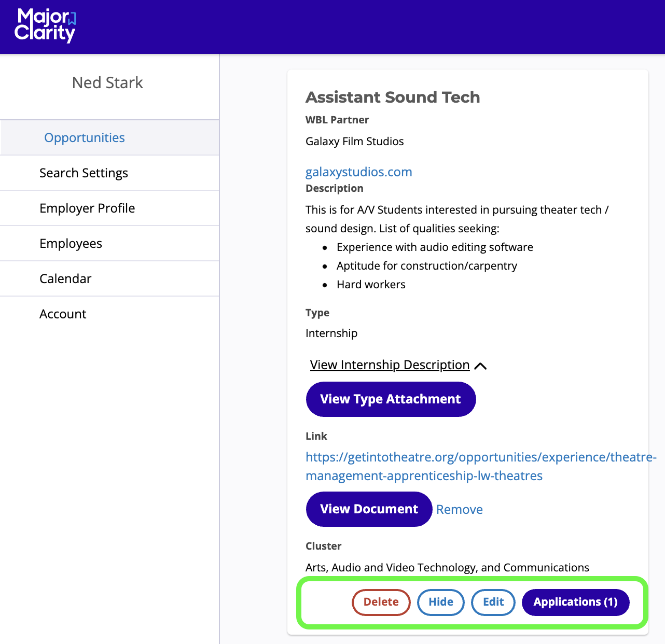
Task: Open Applications (1) for this opportunity
Action: tap(575, 602)
